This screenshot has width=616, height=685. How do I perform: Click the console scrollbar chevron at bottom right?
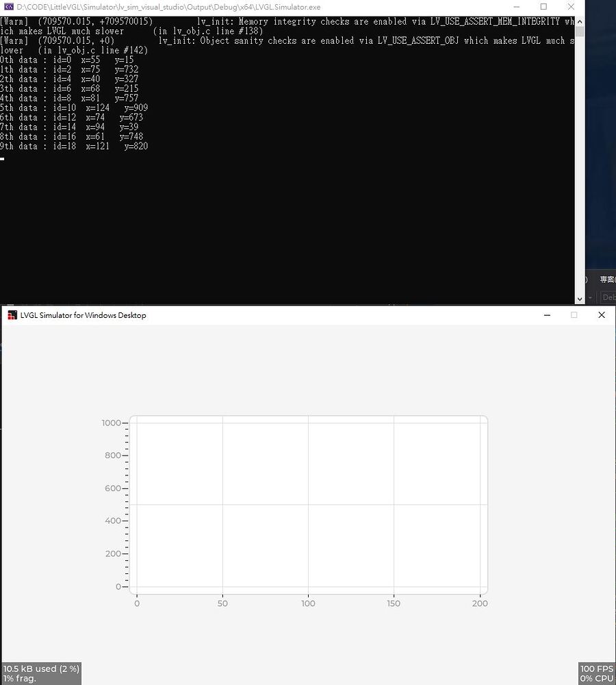point(578,297)
